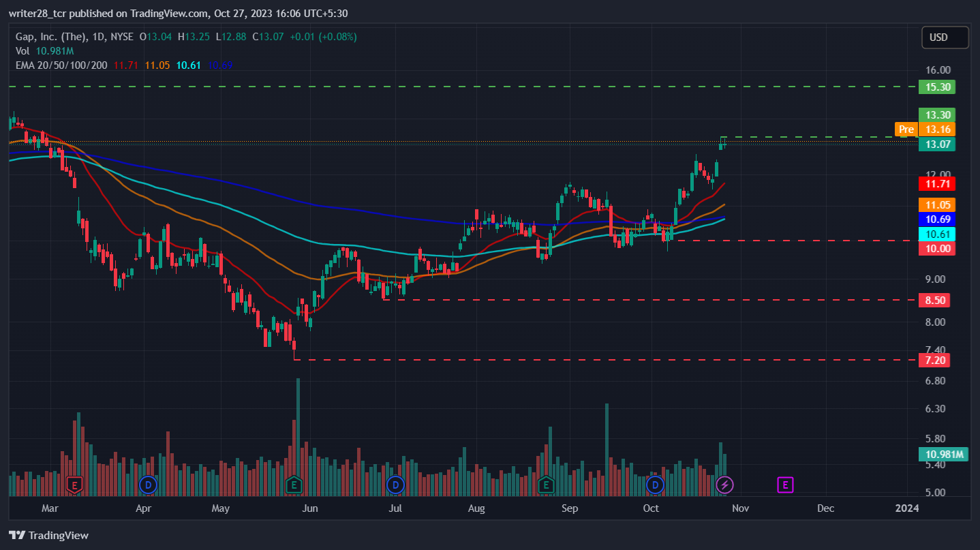Click the Jun label on time axis
Image resolution: width=980 pixels, height=550 pixels.
(310, 508)
